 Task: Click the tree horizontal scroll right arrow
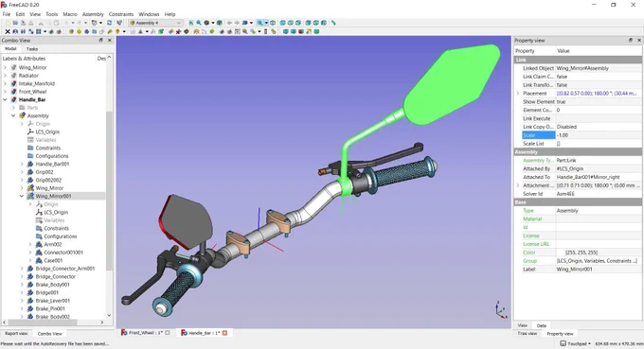(102, 323)
